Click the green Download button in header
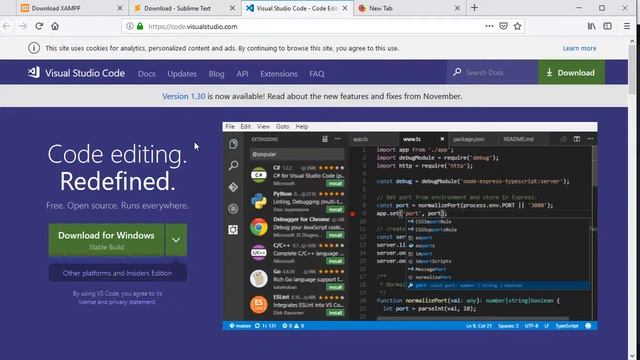 point(571,73)
